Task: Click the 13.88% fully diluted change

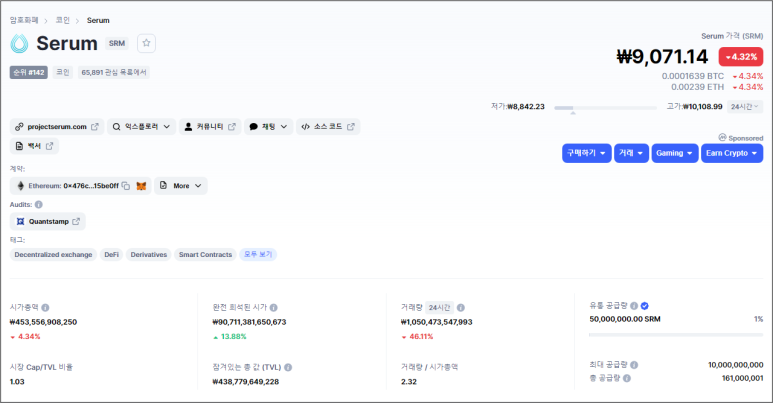Action: [x=230, y=336]
